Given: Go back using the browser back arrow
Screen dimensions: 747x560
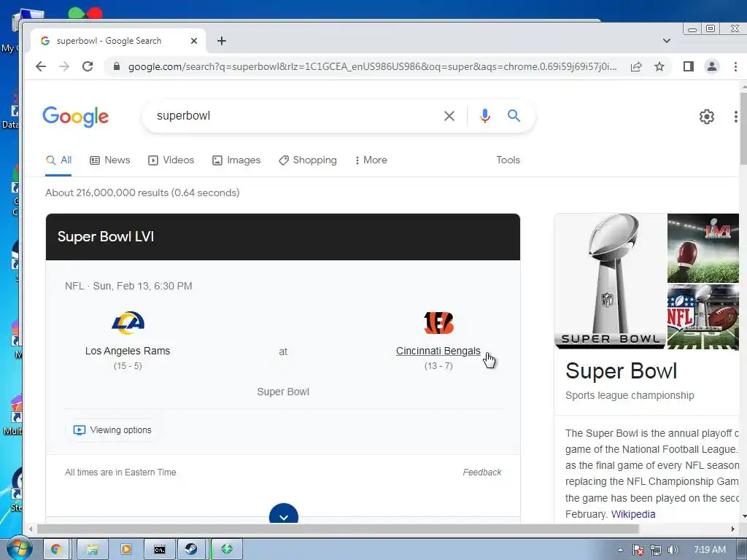Looking at the screenshot, I should [x=41, y=66].
